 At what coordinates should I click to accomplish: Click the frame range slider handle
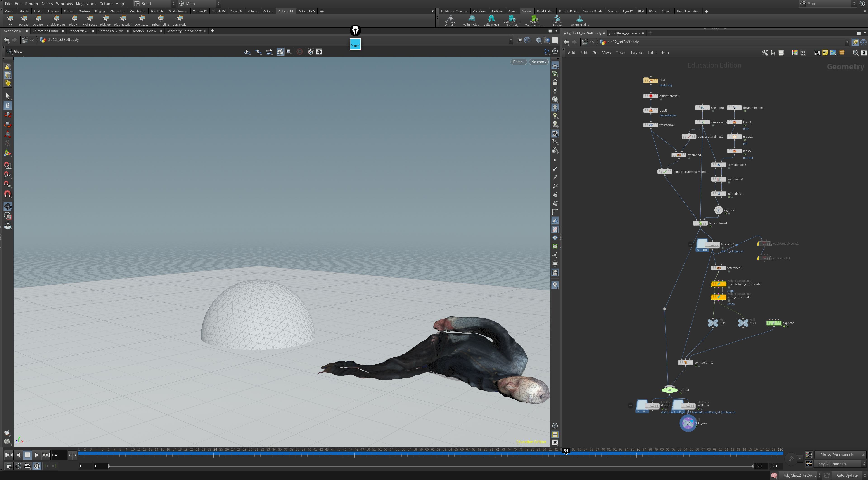tap(109, 466)
